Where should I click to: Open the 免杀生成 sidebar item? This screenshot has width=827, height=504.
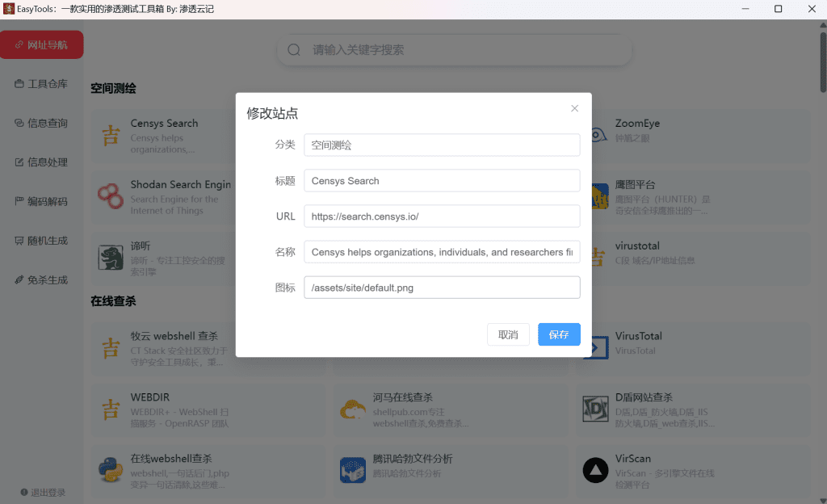pyautogui.click(x=42, y=280)
